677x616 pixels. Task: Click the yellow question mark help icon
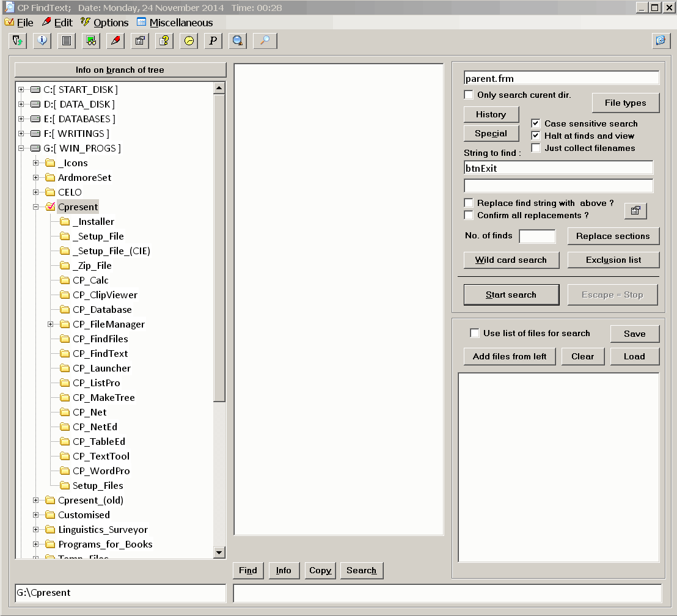click(x=164, y=41)
